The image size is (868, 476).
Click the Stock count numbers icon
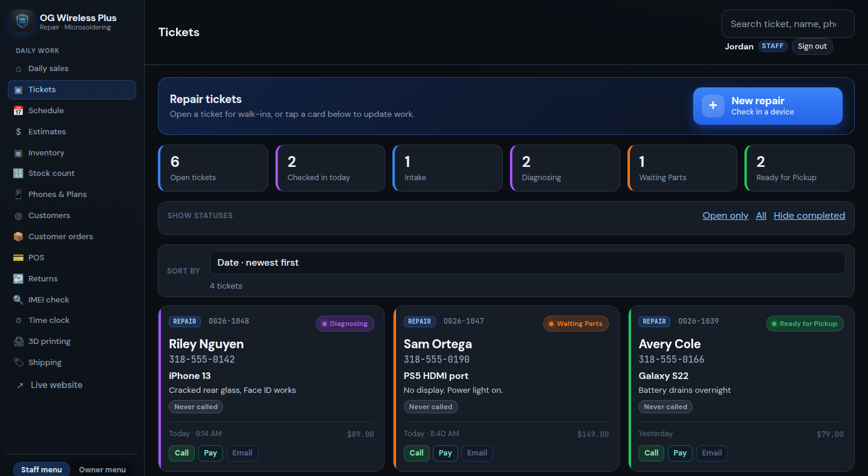(18, 174)
